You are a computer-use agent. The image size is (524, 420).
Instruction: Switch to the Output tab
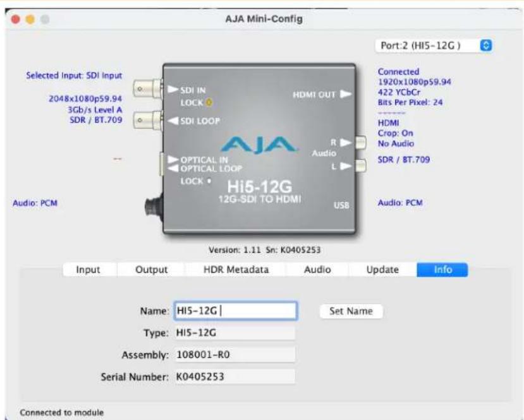pos(152,270)
